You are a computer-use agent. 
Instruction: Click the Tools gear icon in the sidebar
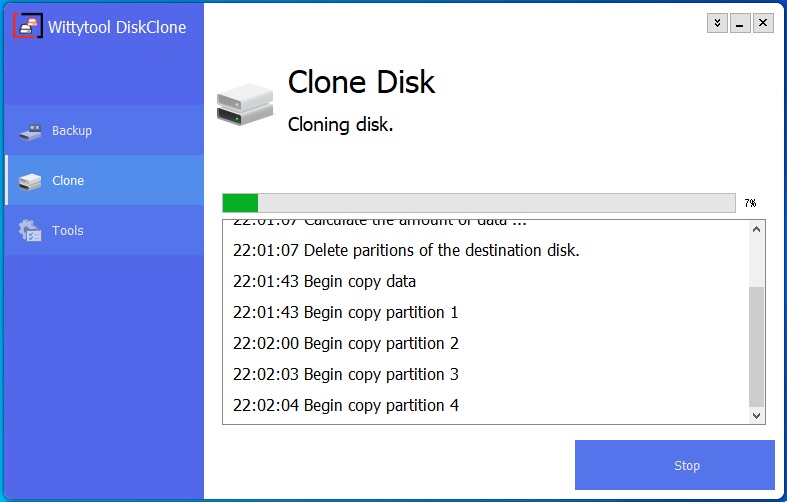pos(30,231)
